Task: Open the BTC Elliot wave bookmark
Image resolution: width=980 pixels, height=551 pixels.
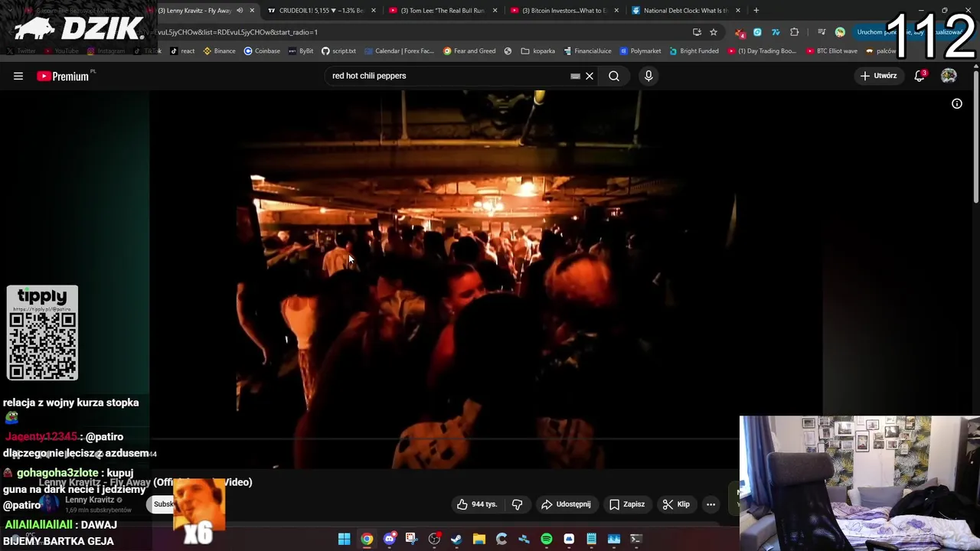Action: click(831, 51)
